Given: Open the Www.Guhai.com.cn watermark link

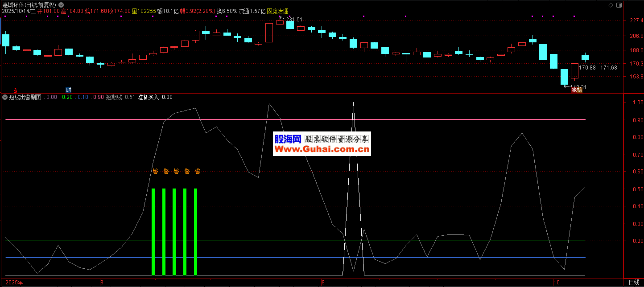Looking at the screenshot, I should [x=322, y=150].
